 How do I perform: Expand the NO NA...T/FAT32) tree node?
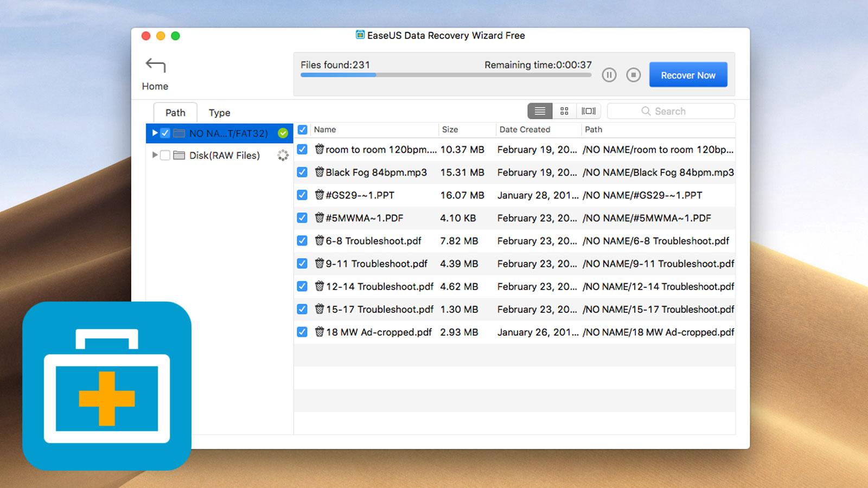pos(155,133)
